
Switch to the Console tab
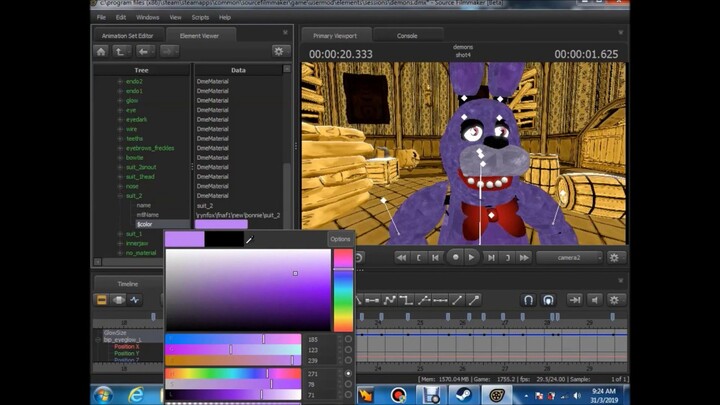(407, 36)
